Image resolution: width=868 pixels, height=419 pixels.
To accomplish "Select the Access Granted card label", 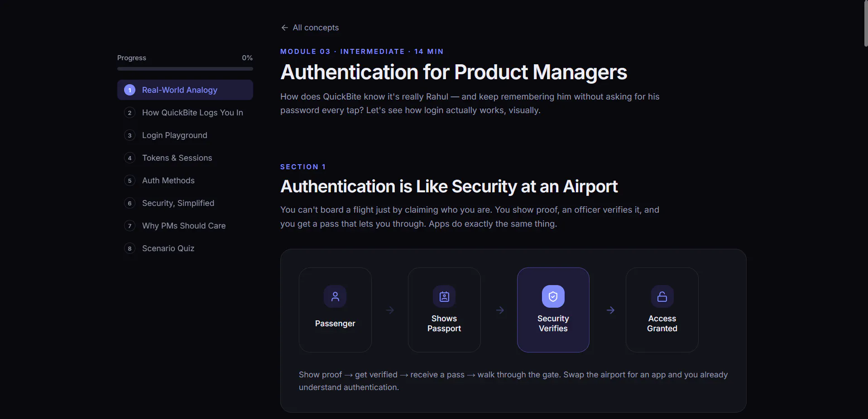I will [x=662, y=324].
